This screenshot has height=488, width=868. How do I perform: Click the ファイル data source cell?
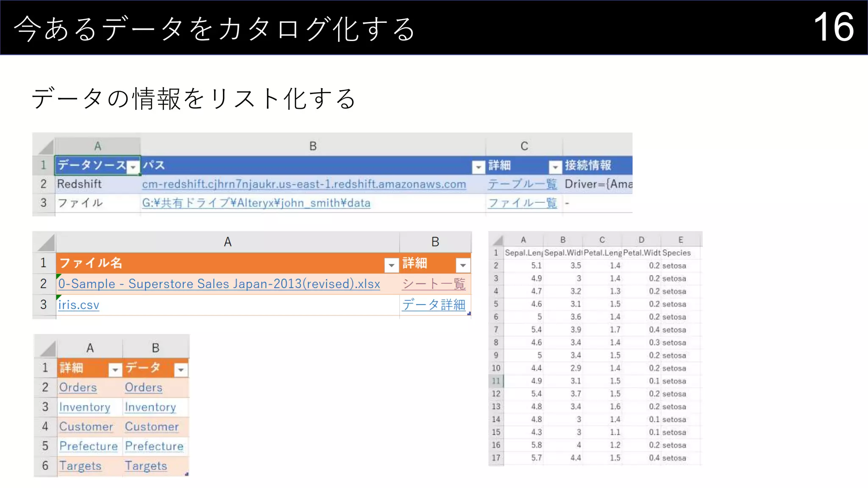point(97,203)
